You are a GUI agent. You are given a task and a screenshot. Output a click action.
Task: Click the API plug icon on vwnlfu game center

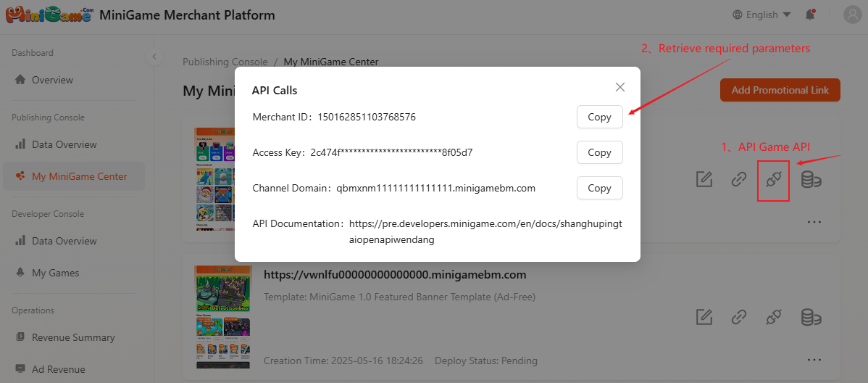[773, 318]
